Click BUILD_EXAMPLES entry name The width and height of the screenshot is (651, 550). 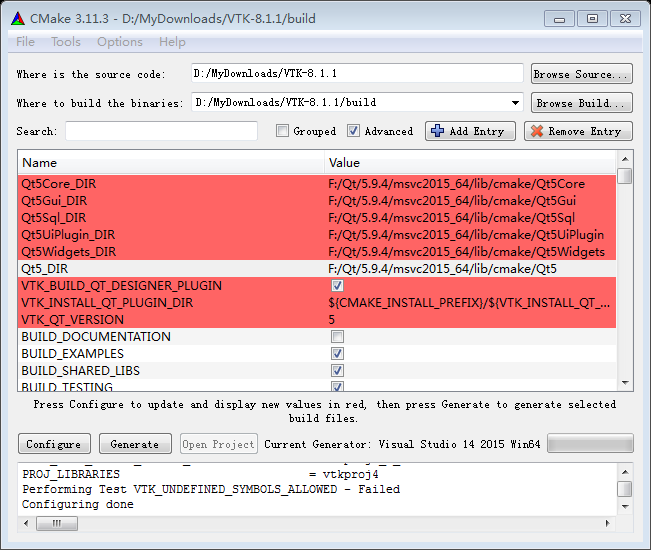click(73, 354)
